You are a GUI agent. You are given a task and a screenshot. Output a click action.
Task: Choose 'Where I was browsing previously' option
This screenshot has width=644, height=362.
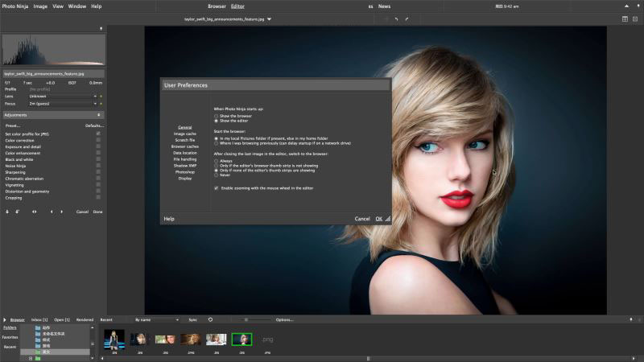pos(216,144)
